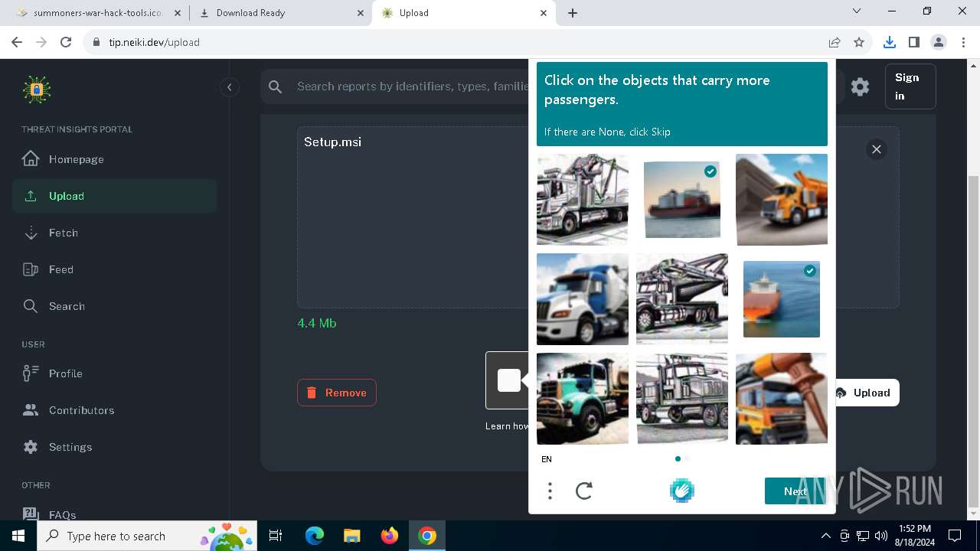Deselect the checked cargo ship captcha image
The height and width of the screenshot is (551, 980).
pyautogui.click(x=682, y=200)
